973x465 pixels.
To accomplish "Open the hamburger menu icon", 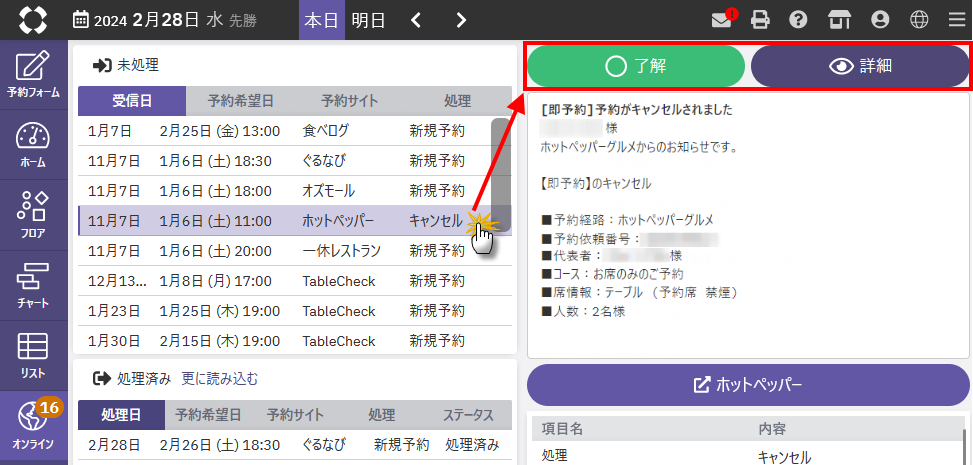I will pos(957,20).
